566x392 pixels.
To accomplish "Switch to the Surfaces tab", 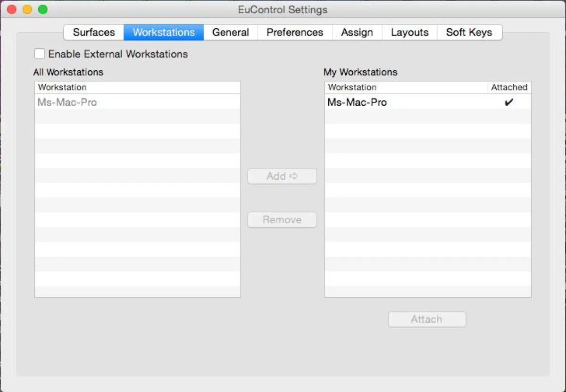I will click(x=94, y=33).
